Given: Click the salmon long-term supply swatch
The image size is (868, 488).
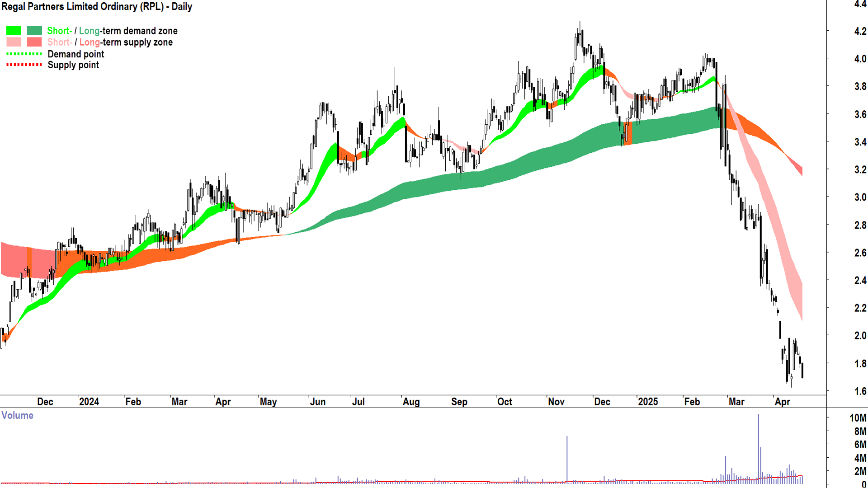Looking at the screenshot, I should pos(34,42).
